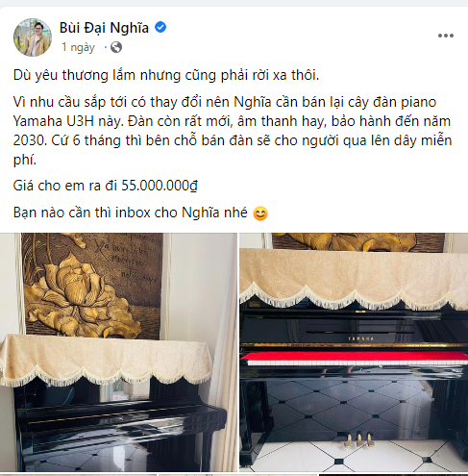Click the golden lotus carving in the left photo

pyautogui.click(x=83, y=292)
